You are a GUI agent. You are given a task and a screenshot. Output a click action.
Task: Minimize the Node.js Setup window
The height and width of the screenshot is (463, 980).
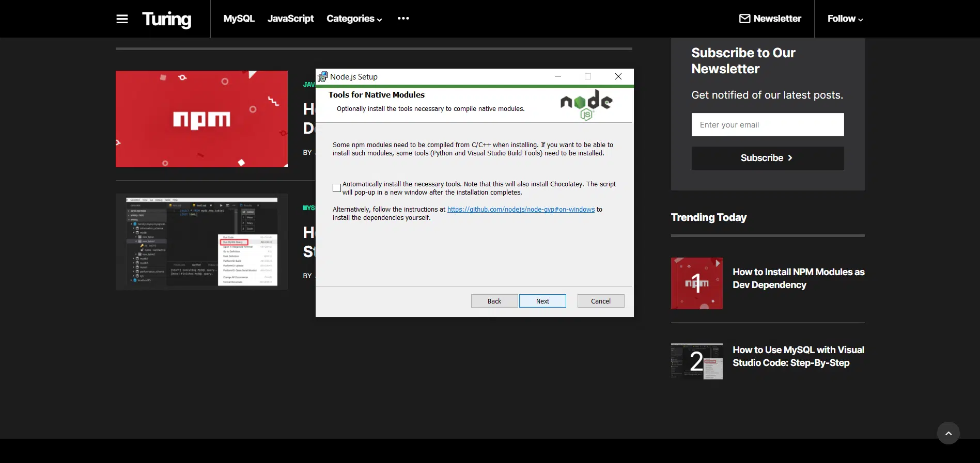[558, 76]
